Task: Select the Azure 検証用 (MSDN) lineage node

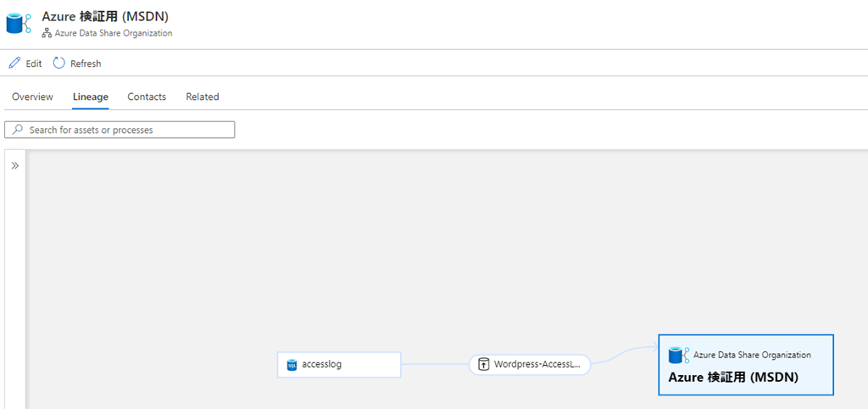Action: [x=746, y=365]
